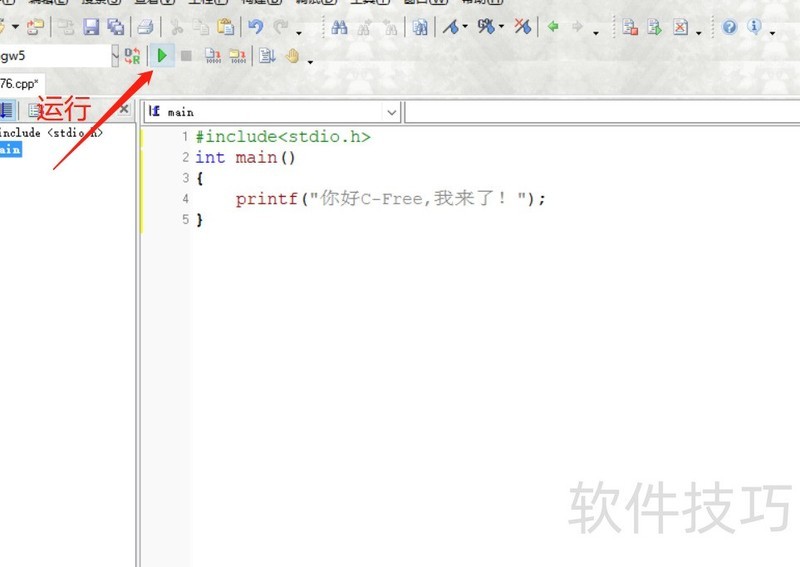Find the next match
800x567 pixels.
(x=364, y=27)
